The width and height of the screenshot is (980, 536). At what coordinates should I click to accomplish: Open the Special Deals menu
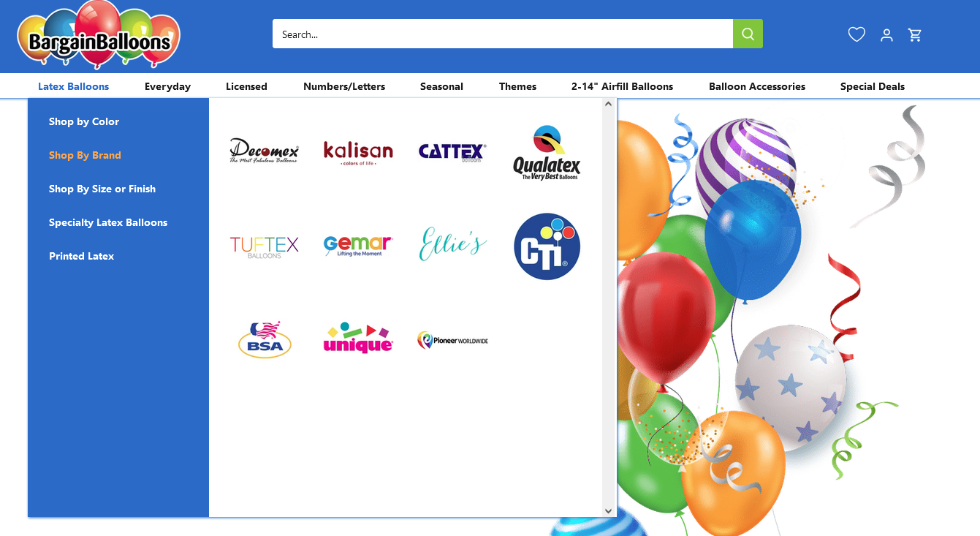point(873,86)
